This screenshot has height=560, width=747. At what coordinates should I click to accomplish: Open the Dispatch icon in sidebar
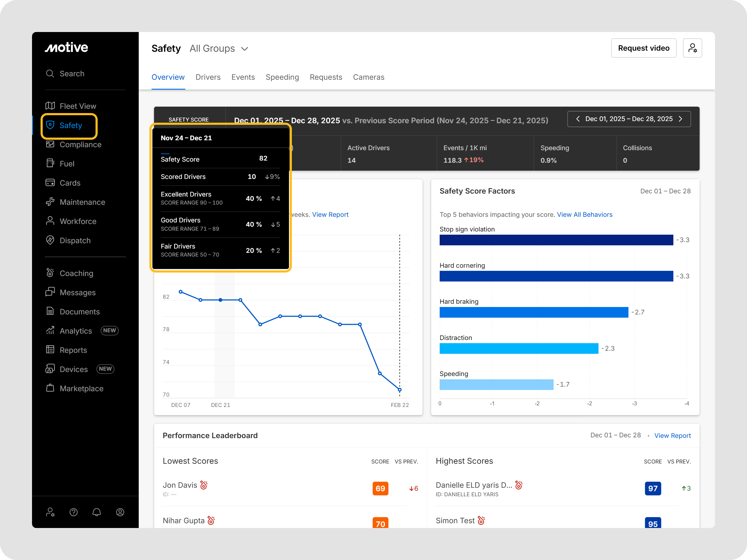(x=50, y=240)
